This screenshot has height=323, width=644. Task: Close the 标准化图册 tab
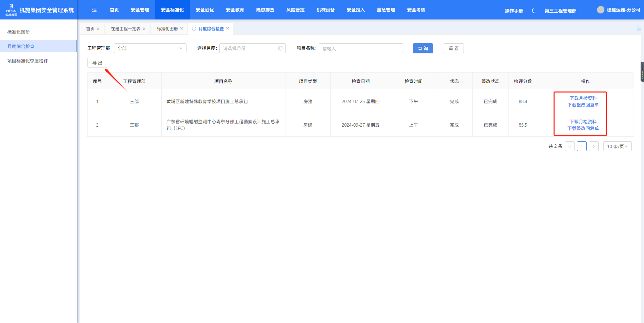pos(182,29)
